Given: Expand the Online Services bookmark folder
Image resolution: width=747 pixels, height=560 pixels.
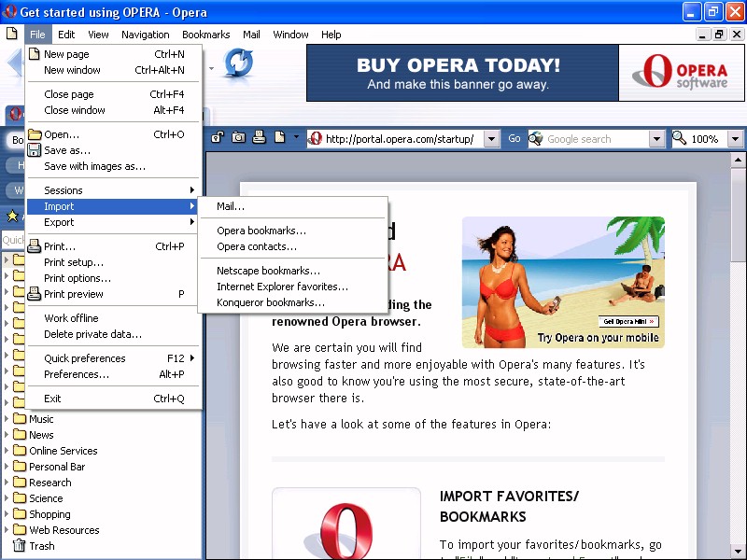Looking at the screenshot, I should coord(7,451).
